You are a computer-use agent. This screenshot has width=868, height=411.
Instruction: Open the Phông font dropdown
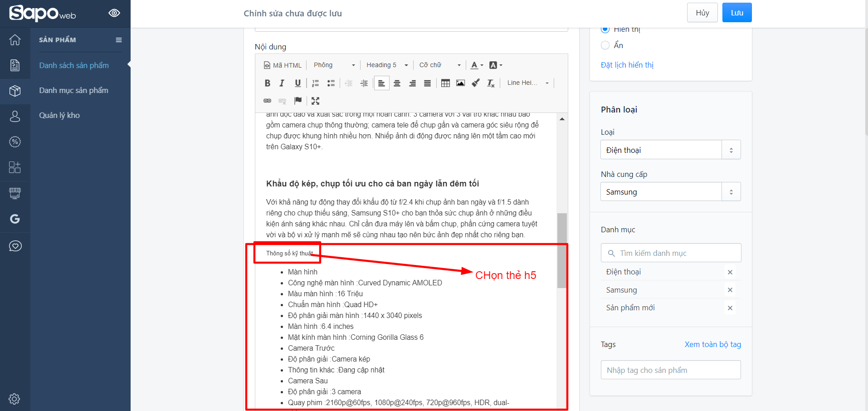click(334, 65)
